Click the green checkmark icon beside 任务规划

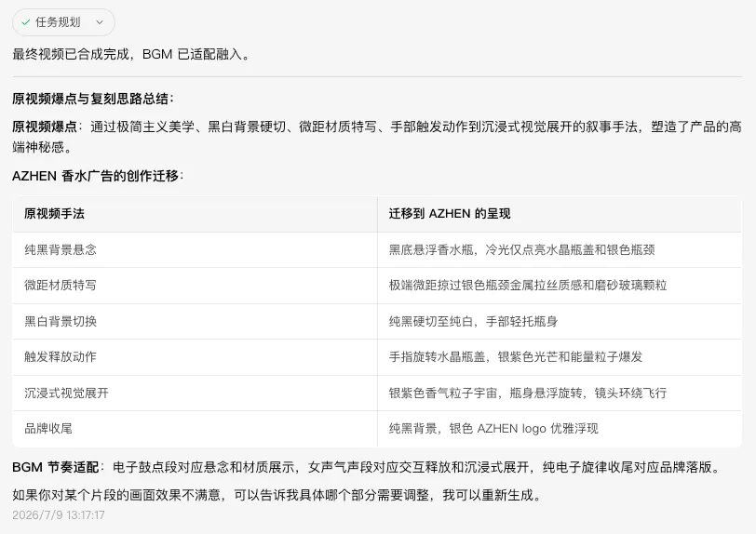pos(26,22)
